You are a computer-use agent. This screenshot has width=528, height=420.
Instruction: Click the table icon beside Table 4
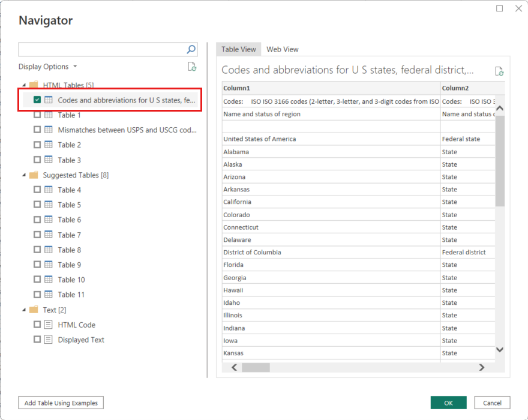coord(49,190)
